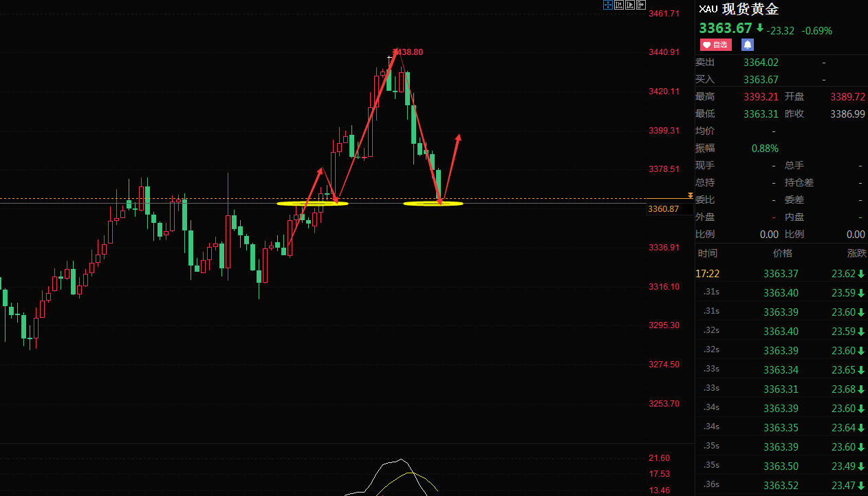
Task: Click the 3295.30 axis price label
Action: click(x=664, y=325)
